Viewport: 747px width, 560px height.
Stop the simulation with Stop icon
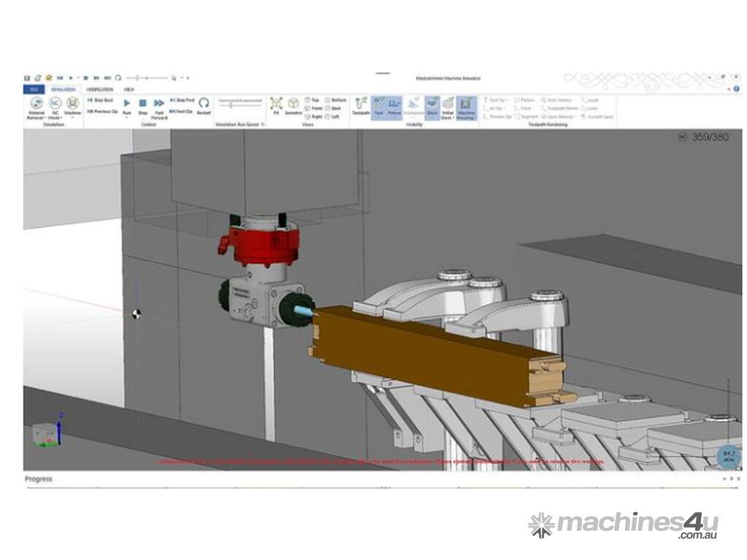coord(143,106)
